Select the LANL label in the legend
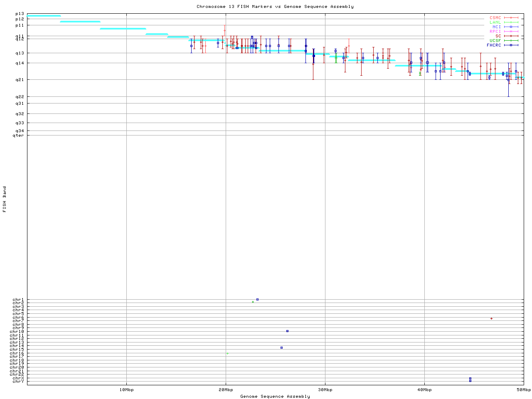Screen dimensions: 532x399 point(495,22)
